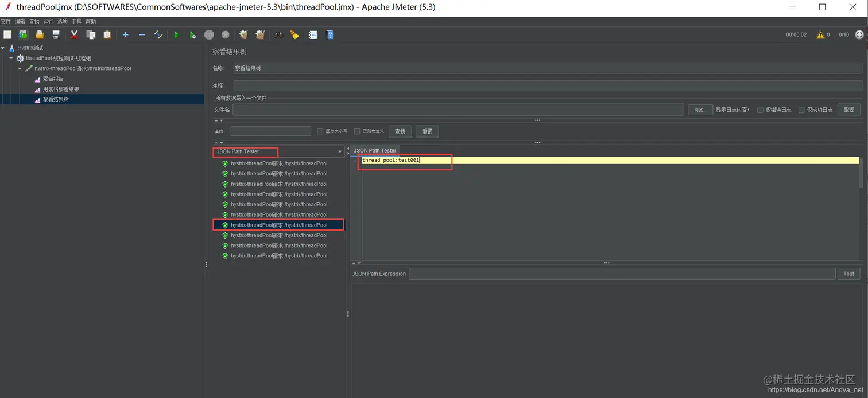868x398 pixels.
Task: Open the 编辑 menu
Action: 20,22
